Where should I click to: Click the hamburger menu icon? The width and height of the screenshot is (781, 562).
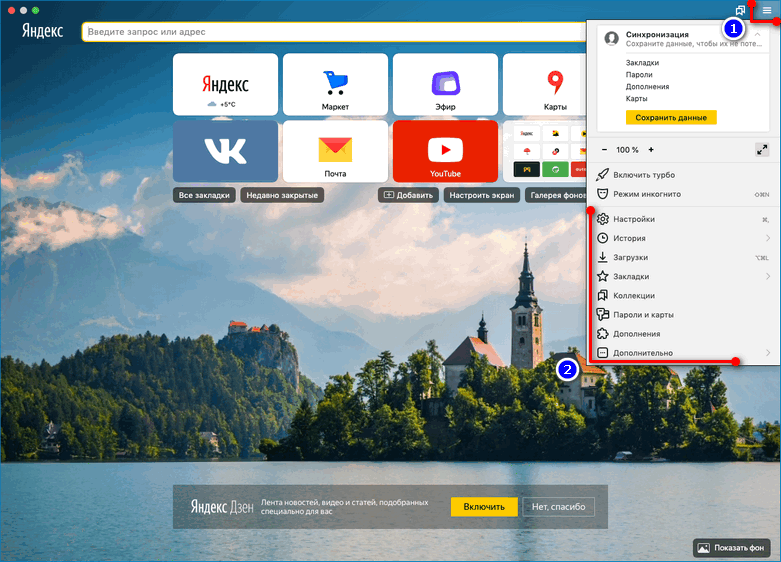(x=766, y=10)
